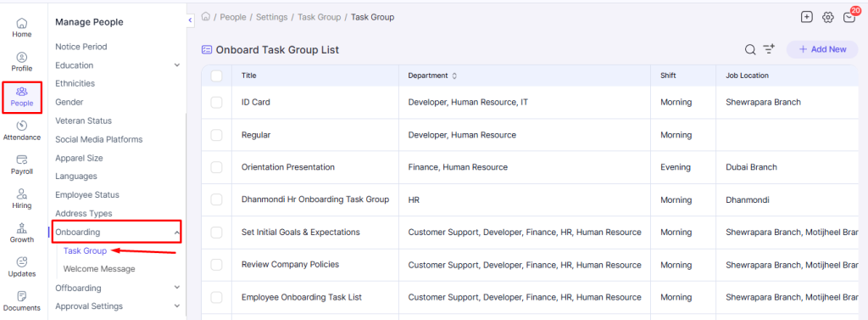Viewport: 868px width, 320px height.
Task: Open the Growth module
Action: tap(21, 233)
